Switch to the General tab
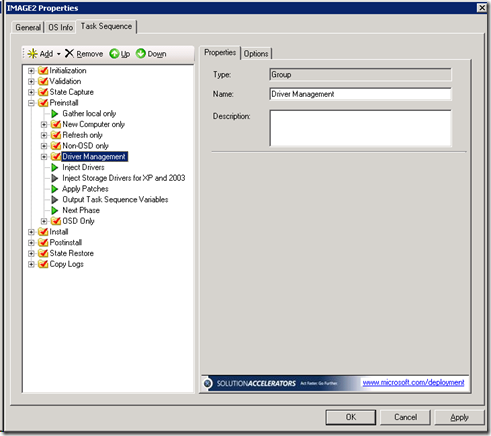This screenshot has height=436, width=491. coord(28,27)
